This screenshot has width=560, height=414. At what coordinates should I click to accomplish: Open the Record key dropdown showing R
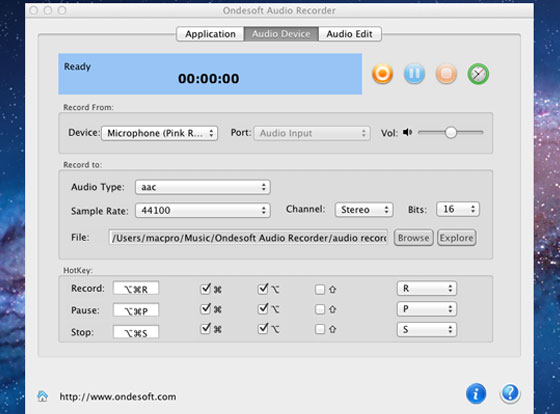pyautogui.click(x=427, y=289)
